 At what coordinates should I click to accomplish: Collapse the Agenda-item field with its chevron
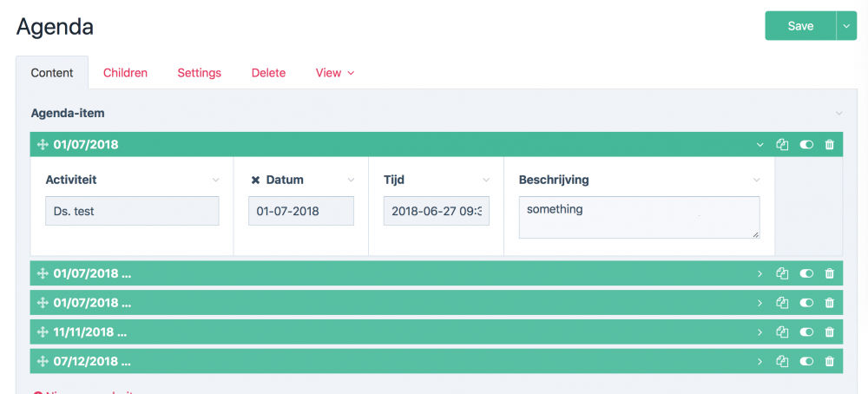[x=839, y=114]
